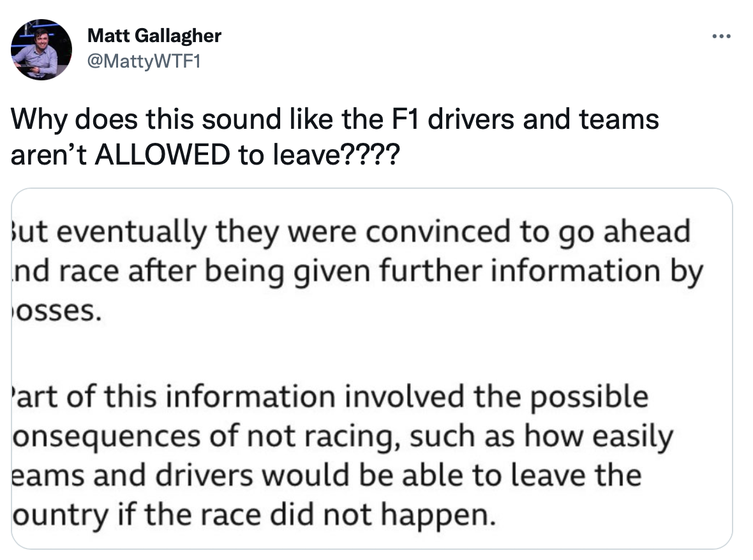Visit the @MattyWTF1 handle link
753x560 pixels.
pyautogui.click(x=144, y=61)
